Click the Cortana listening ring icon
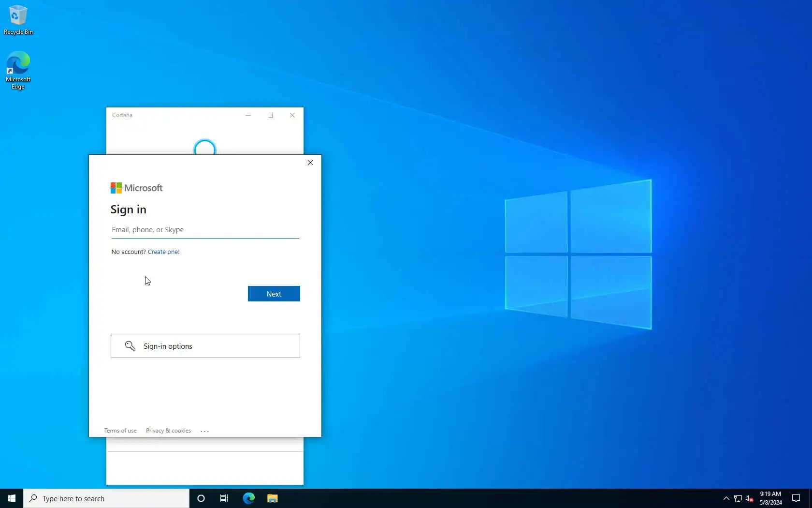The height and width of the screenshot is (508, 812). [x=204, y=148]
